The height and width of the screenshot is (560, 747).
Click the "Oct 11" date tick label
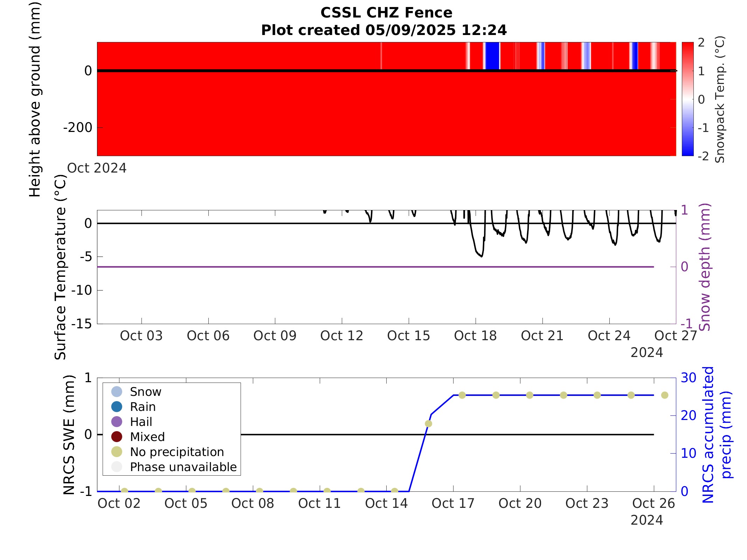(x=320, y=503)
